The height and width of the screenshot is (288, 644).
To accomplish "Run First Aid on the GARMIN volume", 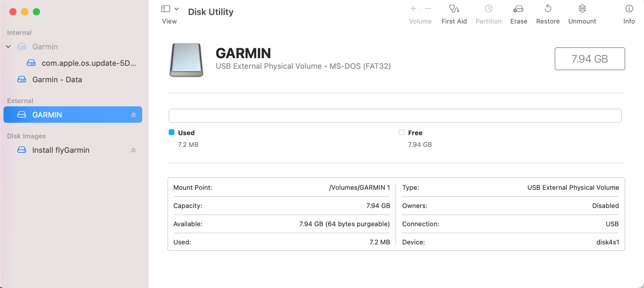I will pos(454,13).
